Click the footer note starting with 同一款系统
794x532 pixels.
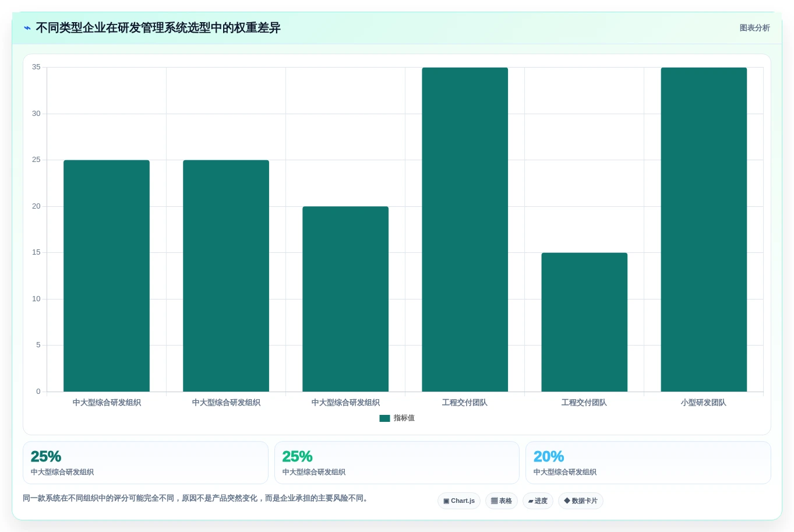coord(197,498)
